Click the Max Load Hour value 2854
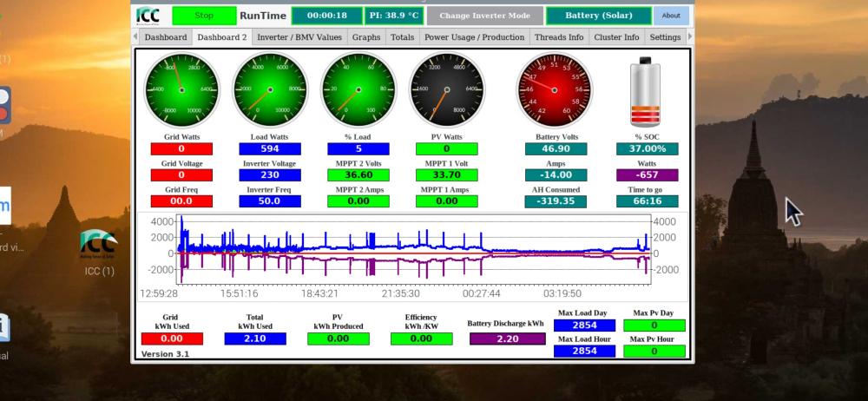Screen dimensions: 868x401 (x=584, y=352)
